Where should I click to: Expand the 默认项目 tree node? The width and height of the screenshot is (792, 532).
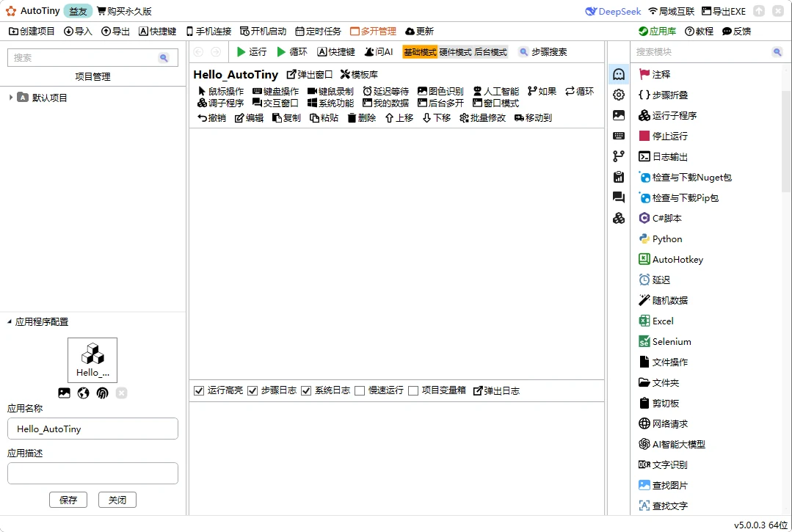click(11, 98)
